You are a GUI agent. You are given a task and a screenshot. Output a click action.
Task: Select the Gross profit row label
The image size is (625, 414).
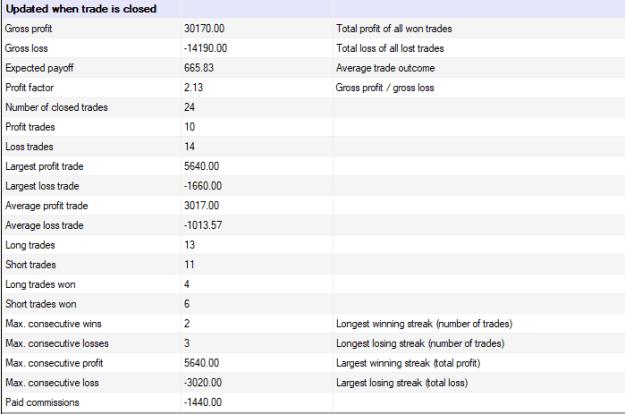pos(28,29)
